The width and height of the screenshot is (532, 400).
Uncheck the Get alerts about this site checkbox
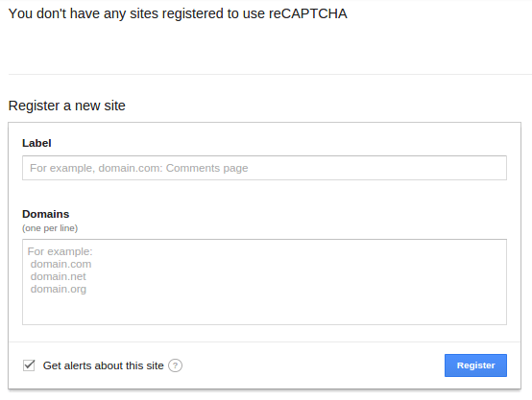[29, 365]
